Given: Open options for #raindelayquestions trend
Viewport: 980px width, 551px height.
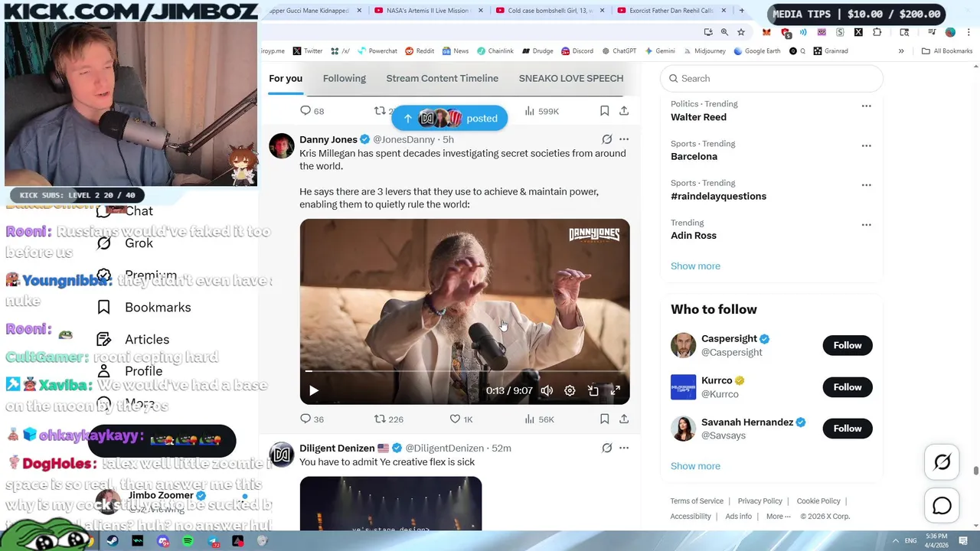Looking at the screenshot, I should click(866, 185).
